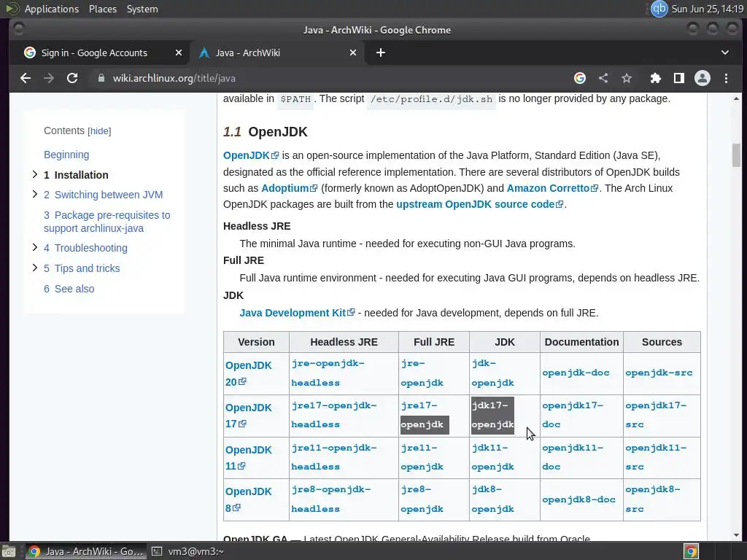The image size is (747, 560).
Task: Open upstream OpenJDK source code link
Action: click(x=480, y=204)
